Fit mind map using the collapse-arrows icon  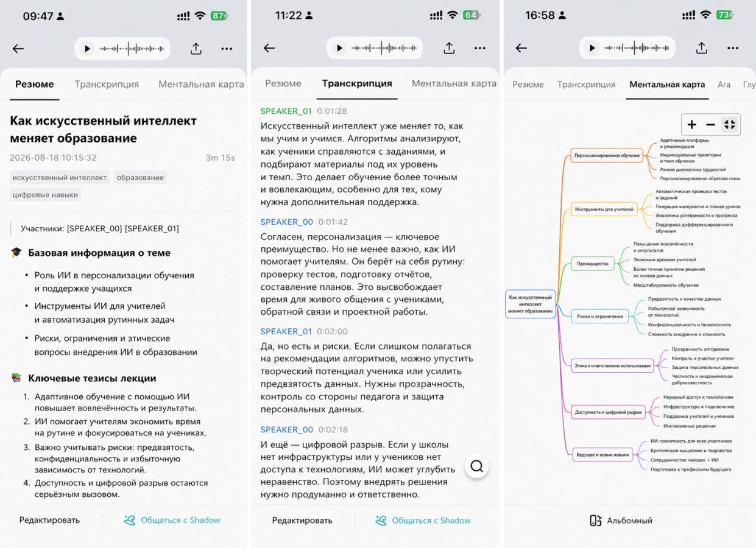coord(729,125)
